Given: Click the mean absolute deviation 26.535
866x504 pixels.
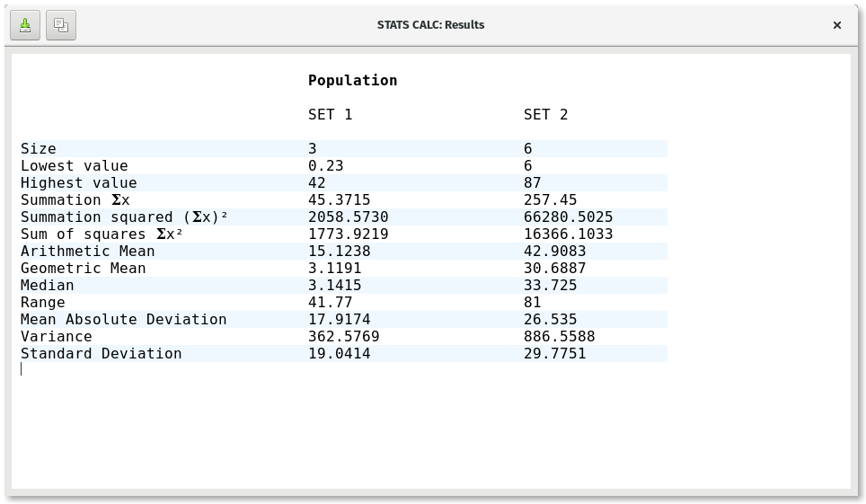Looking at the screenshot, I should click(550, 320).
